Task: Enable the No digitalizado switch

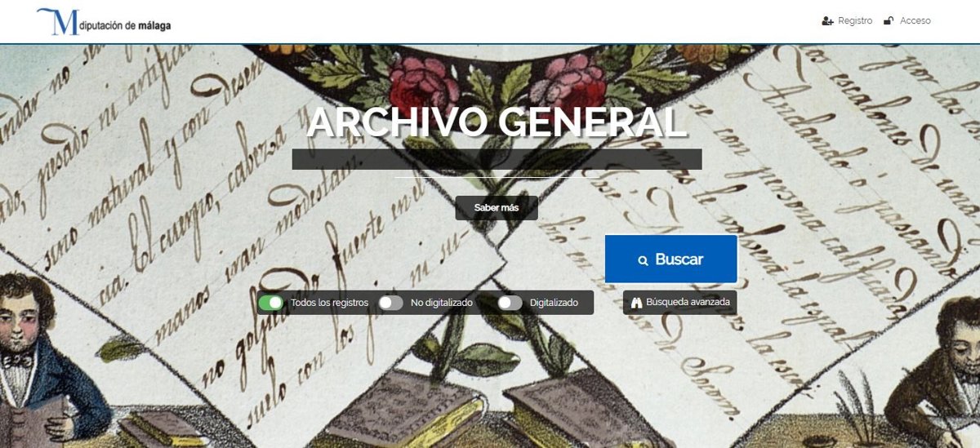Action: click(x=391, y=303)
